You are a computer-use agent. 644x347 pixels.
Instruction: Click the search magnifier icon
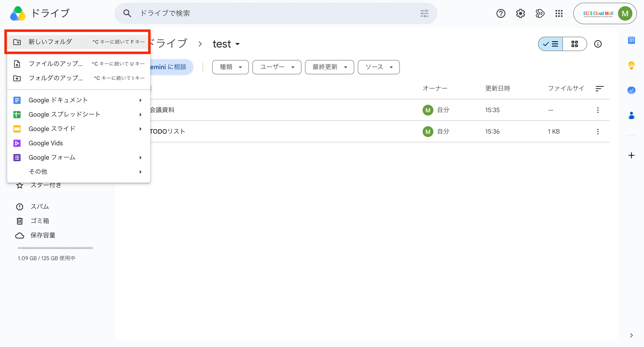click(127, 13)
